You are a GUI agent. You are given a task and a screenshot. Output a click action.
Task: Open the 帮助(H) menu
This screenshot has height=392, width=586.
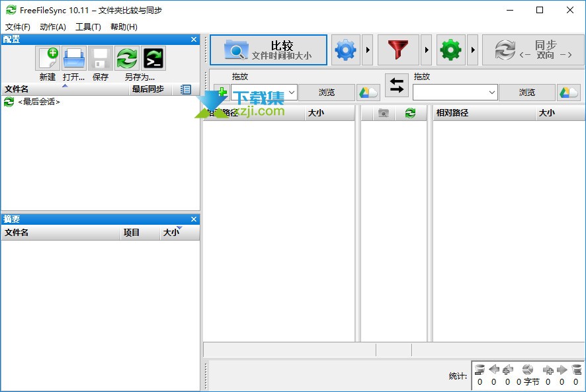click(x=124, y=27)
